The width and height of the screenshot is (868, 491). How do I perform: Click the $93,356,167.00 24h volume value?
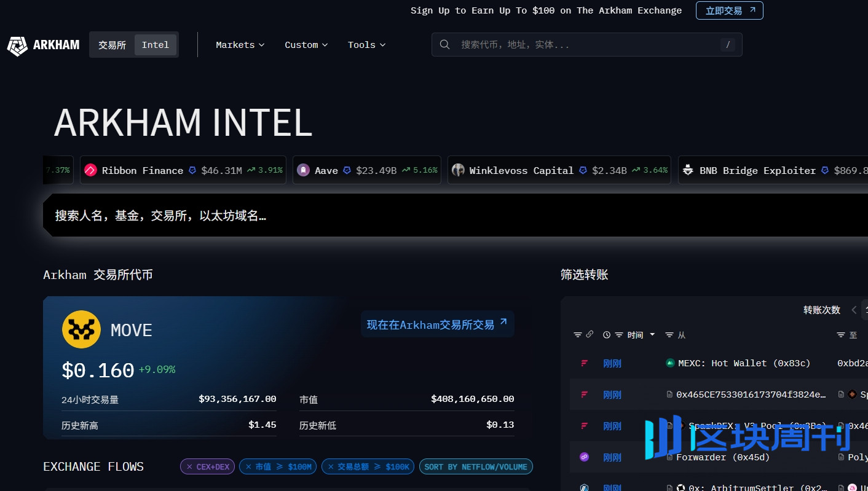tap(237, 399)
